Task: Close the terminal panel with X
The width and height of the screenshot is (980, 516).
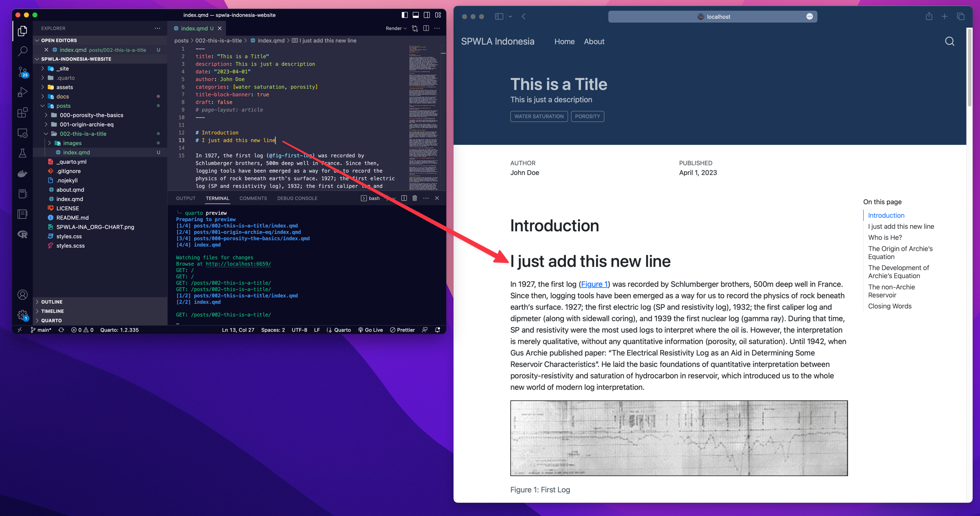Action: click(437, 198)
